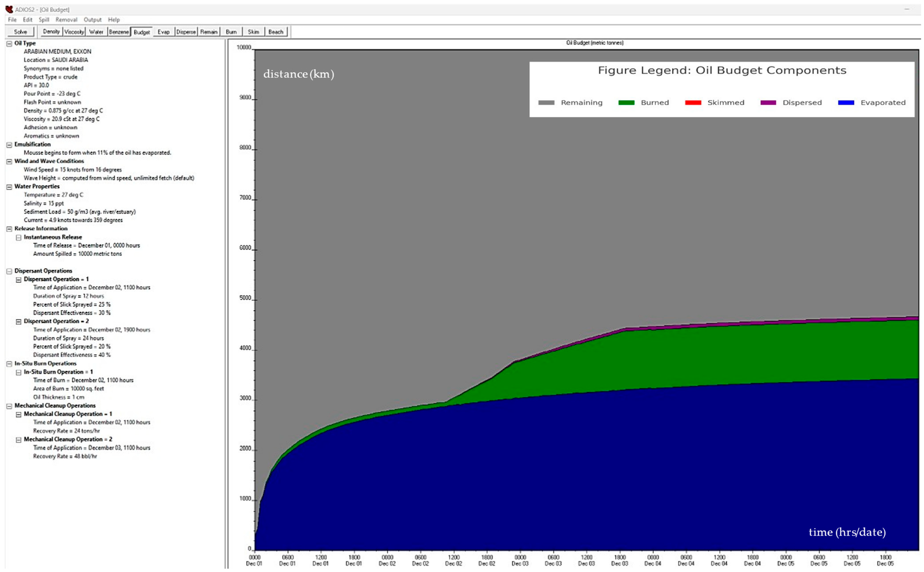Show the Burn output graph
Image resolution: width=924 pixels, height=572 pixels.
(x=231, y=32)
